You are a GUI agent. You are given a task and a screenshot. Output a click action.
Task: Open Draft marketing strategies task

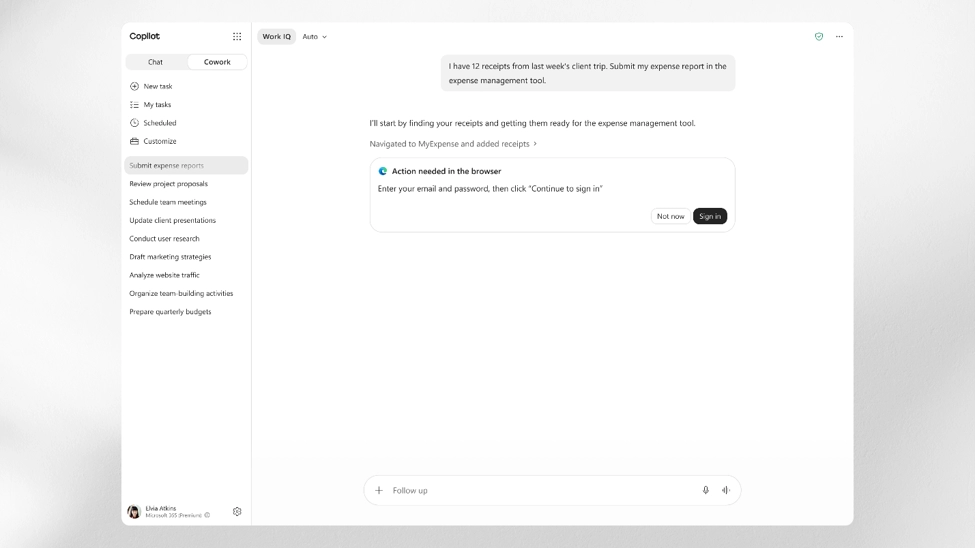pyautogui.click(x=186, y=257)
